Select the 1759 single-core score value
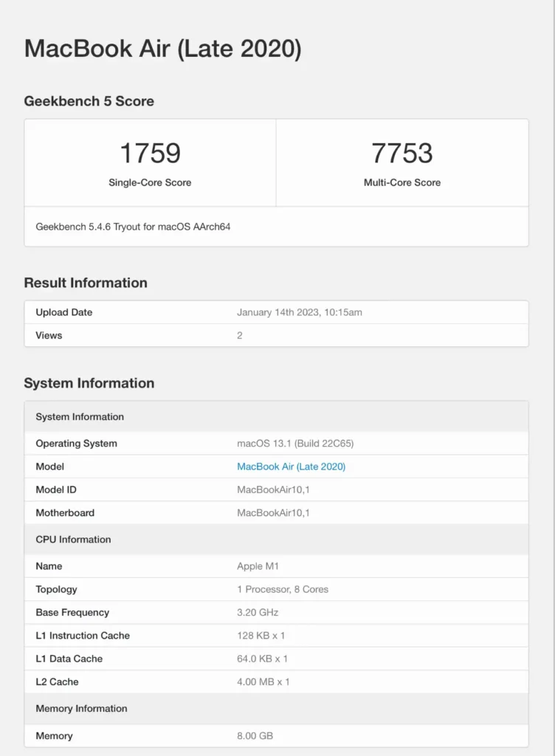The width and height of the screenshot is (555, 756). tap(150, 153)
